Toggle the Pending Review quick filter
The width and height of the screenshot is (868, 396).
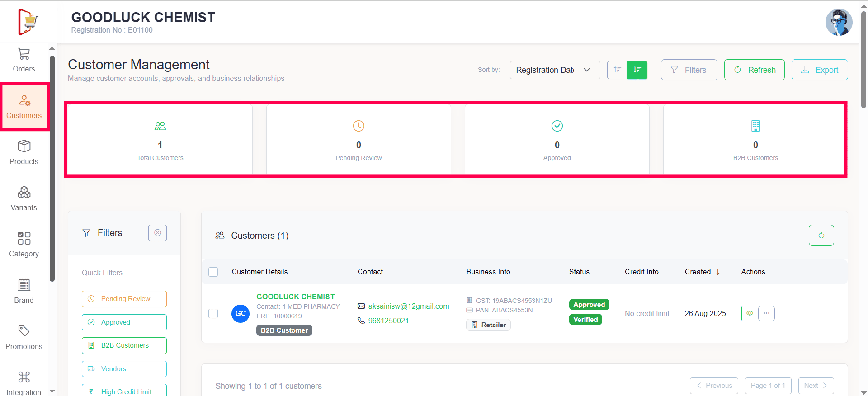pos(124,299)
